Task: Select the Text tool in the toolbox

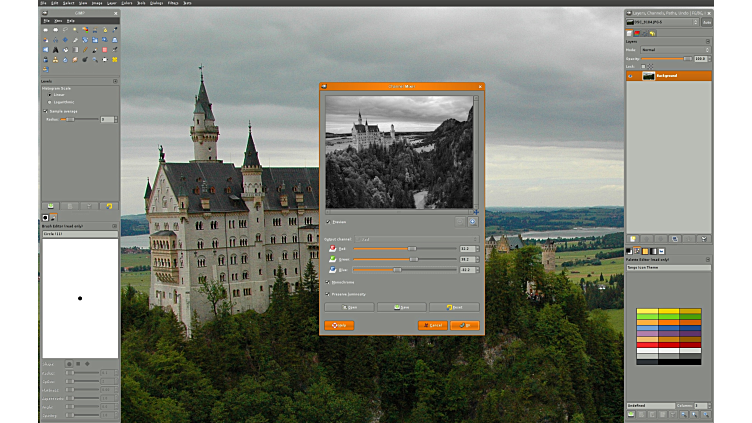Action: tap(55, 49)
